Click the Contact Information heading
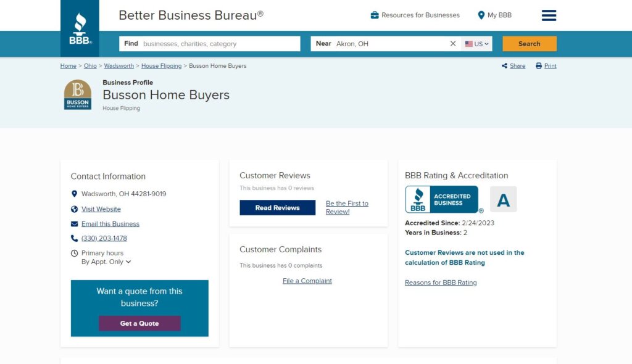 click(108, 176)
